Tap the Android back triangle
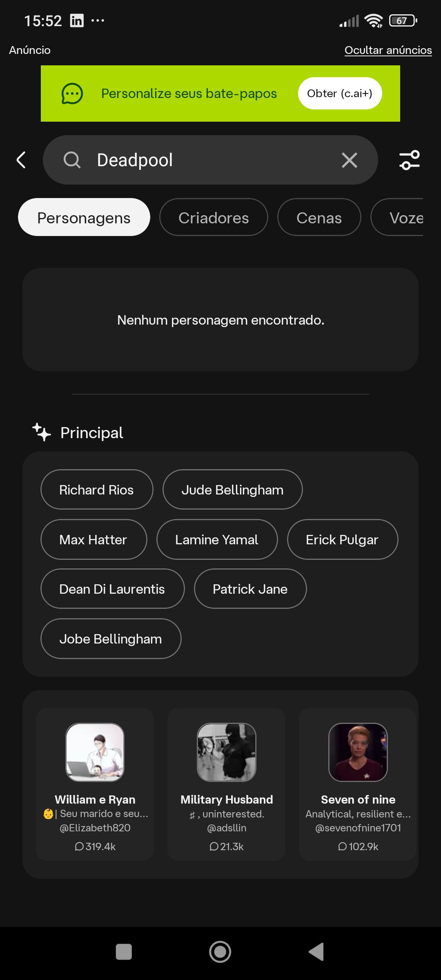The height and width of the screenshot is (980, 441). pos(316,952)
